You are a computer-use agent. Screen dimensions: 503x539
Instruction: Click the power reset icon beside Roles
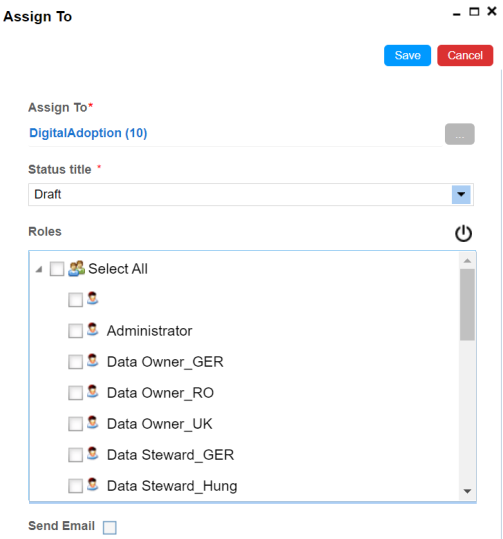pyautogui.click(x=463, y=233)
